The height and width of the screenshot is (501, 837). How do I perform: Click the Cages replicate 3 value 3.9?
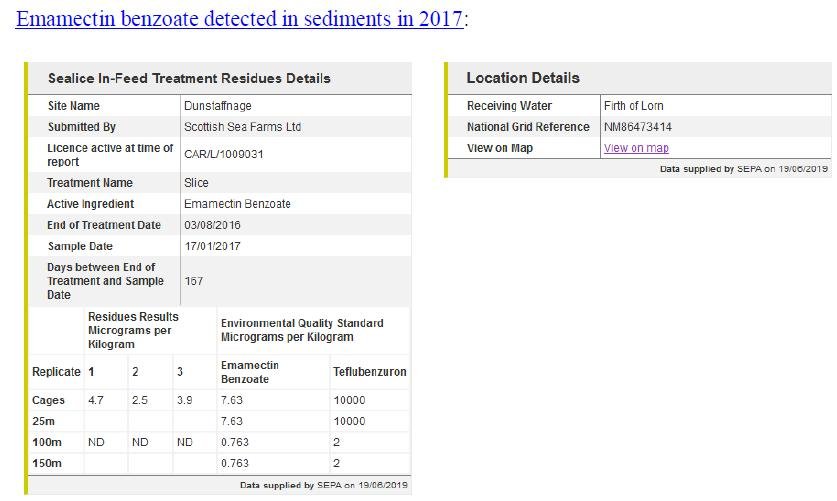(184, 400)
